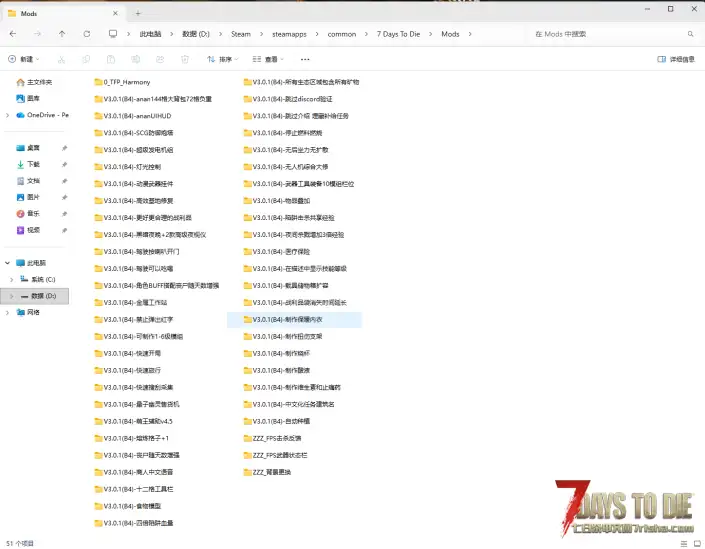Select the ZZZ_FPS kill feedback folder
The height and width of the screenshot is (549, 705).
[272, 438]
